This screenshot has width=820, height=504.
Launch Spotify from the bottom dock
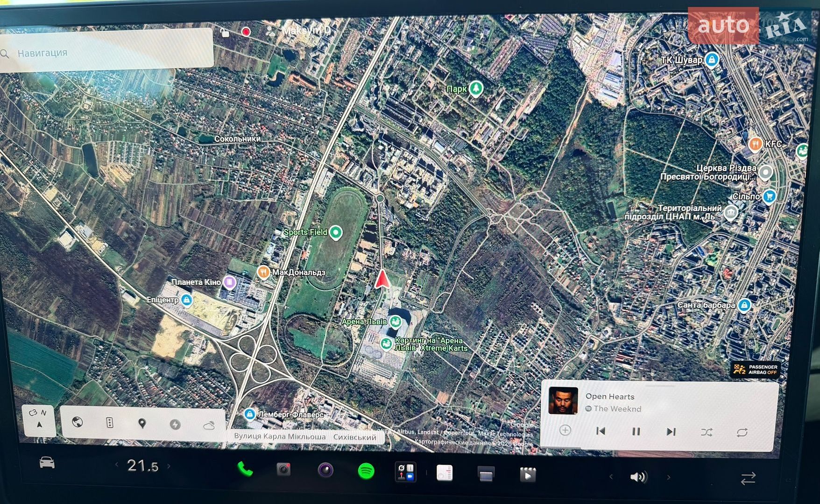tap(366, 471)
